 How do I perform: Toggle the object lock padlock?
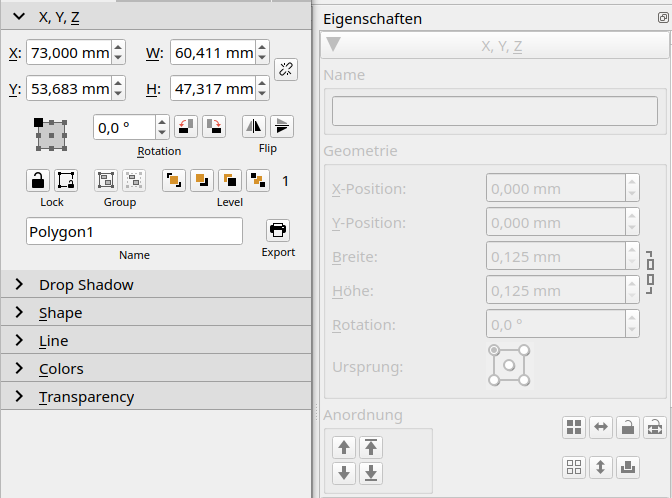click(38, 181)
